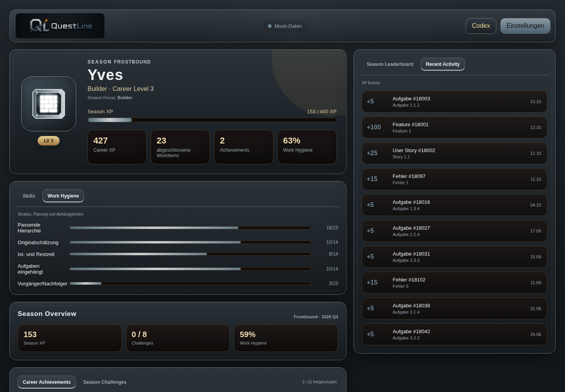Click the 153 Season XP overview card
565x392 pixels.
click(x=70, y=338)
